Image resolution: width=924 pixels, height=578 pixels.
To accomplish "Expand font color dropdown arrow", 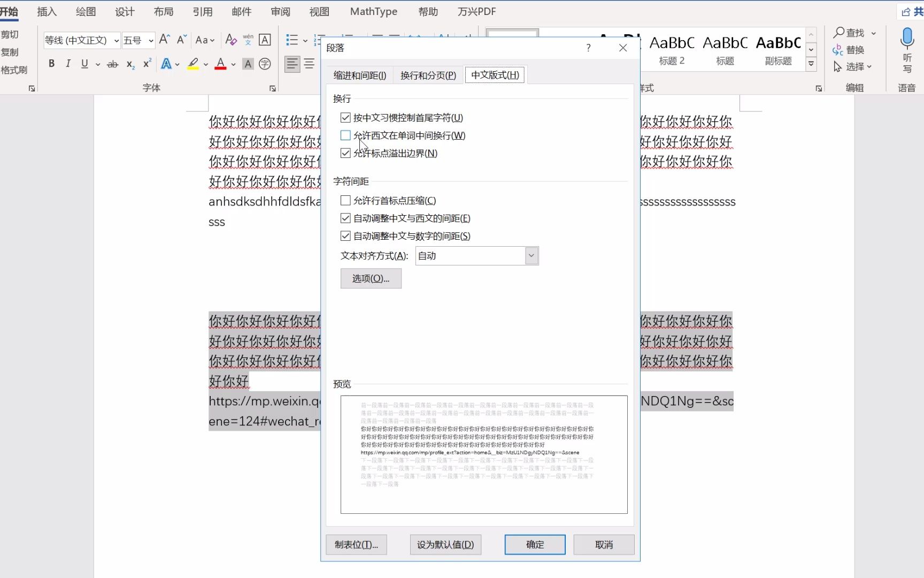I will click(x=234, y=64).
